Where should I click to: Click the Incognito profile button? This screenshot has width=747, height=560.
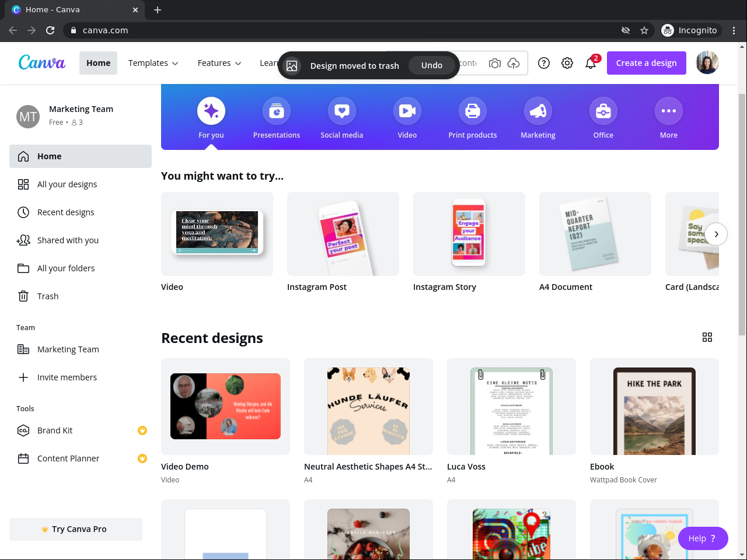(690, 30)
